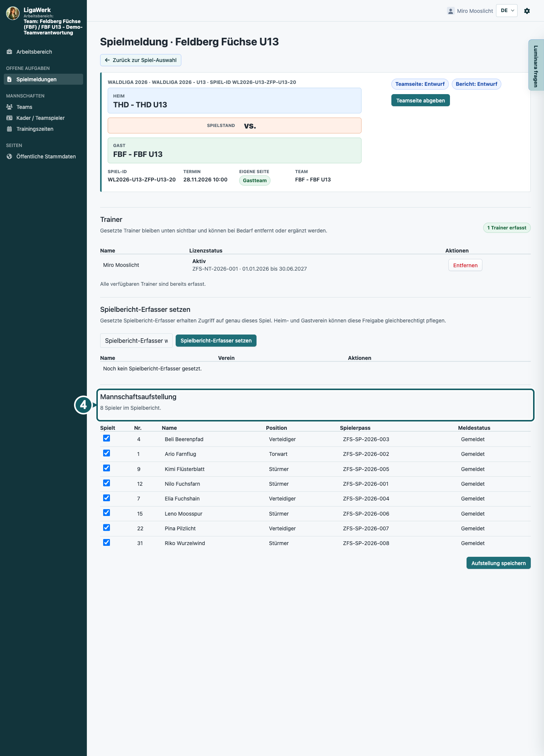Uncheck Ario Farnflug's Spielt checkbox
This screenshot has height=756, width=544.
click(107, 453)
